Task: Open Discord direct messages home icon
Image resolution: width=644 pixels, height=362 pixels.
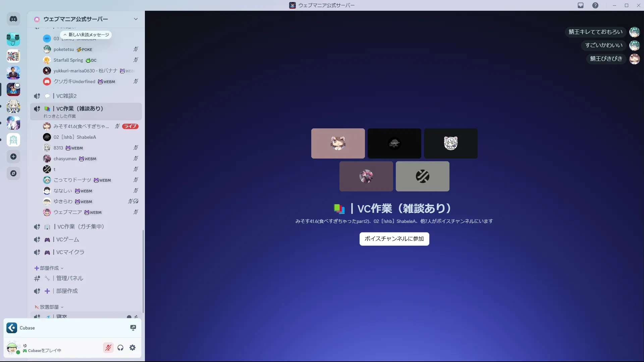Action: (13, 19)
